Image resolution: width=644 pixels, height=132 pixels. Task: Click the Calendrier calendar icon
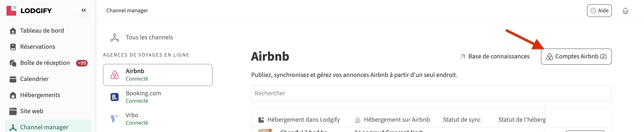[13, 79]
